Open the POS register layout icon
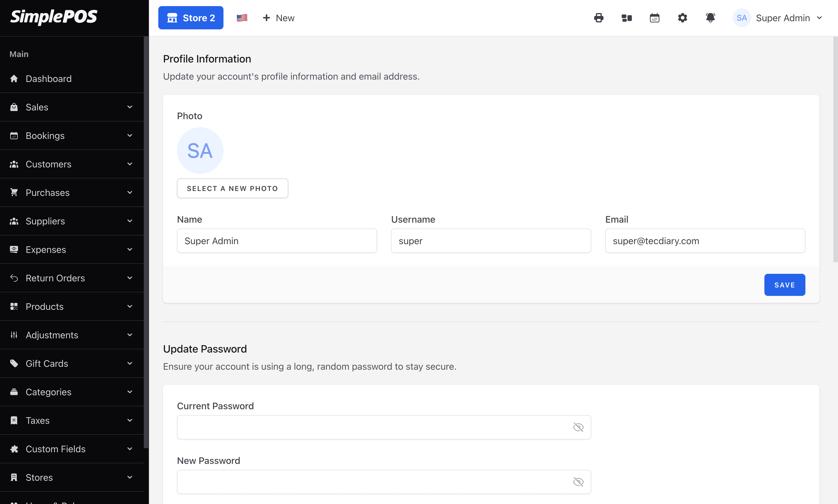Image resolution: width=838 pixels, height=504 pixels. (626, 18)
